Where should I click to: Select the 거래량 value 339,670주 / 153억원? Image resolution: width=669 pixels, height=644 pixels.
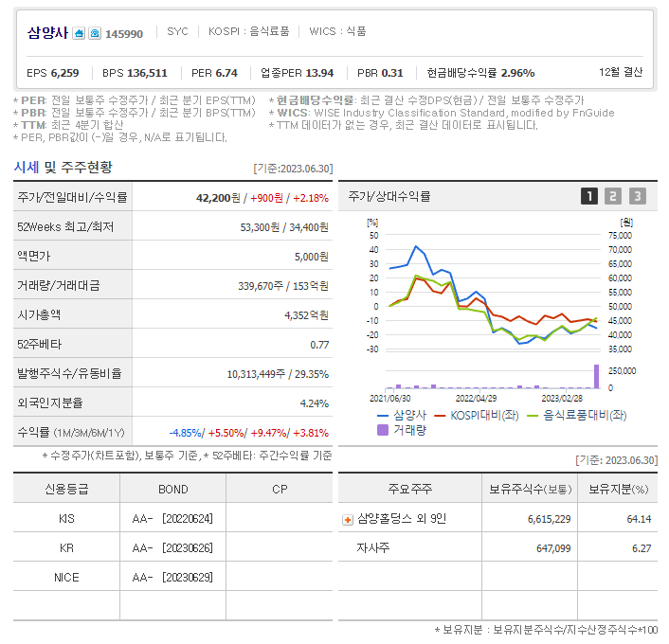[x=283, y=286]
